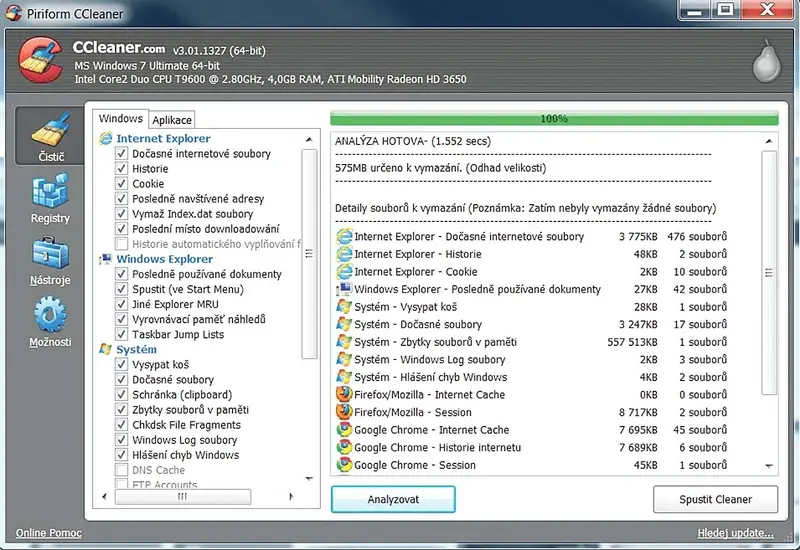This screenshot has width=800, height=550.
Task: Click left arrow of horizontal scrollbar
Action: [105, 496]
